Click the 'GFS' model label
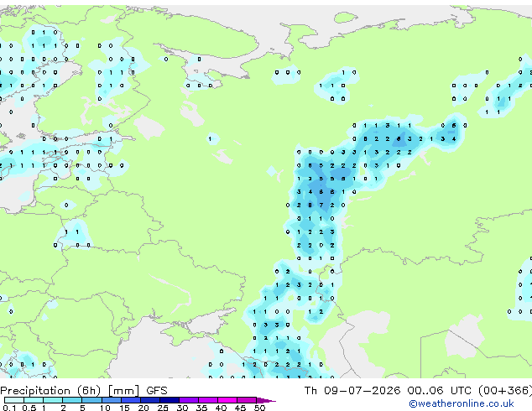Screen dimensions: 532x411 click(x=157, y=391)
